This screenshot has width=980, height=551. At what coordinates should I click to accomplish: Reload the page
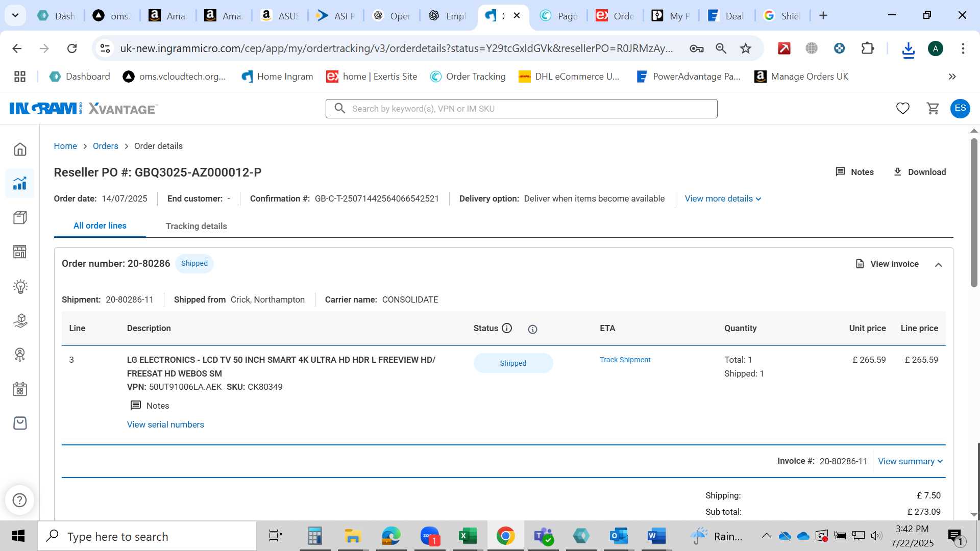(x=72, y=48)
